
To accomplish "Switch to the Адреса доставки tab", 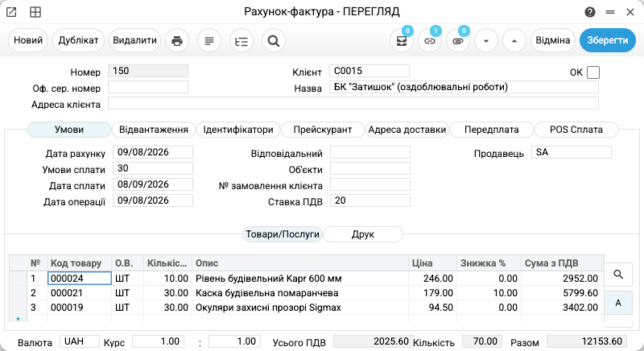I will 407,130.
